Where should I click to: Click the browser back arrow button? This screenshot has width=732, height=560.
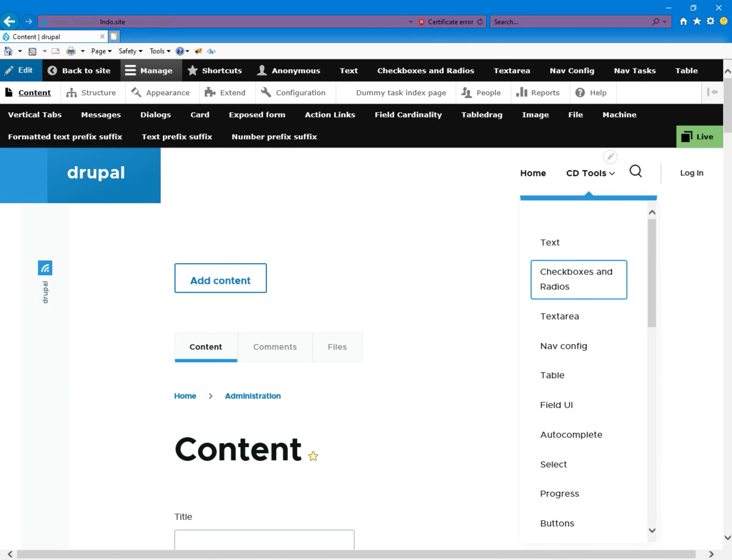(9, 22)
